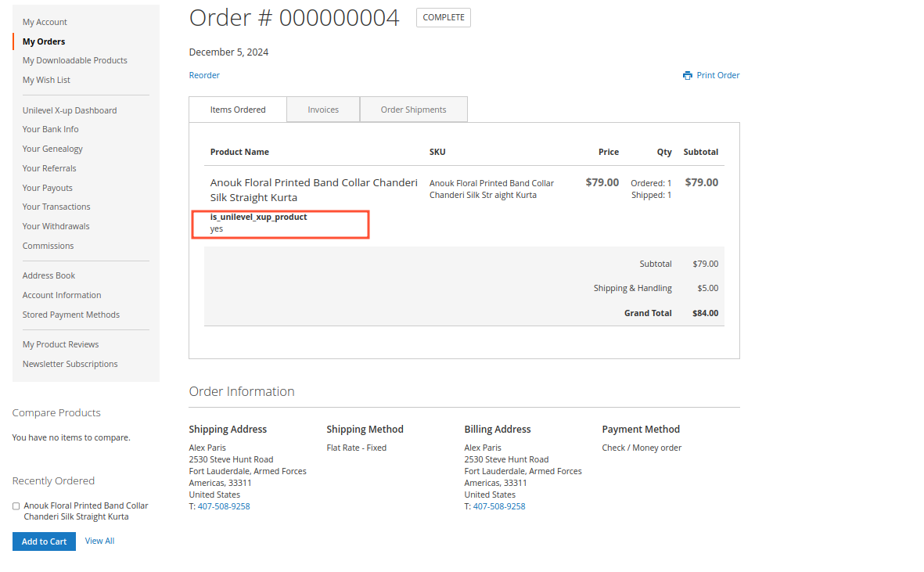
Task: Open Your Payouts section
Action: 47,188
